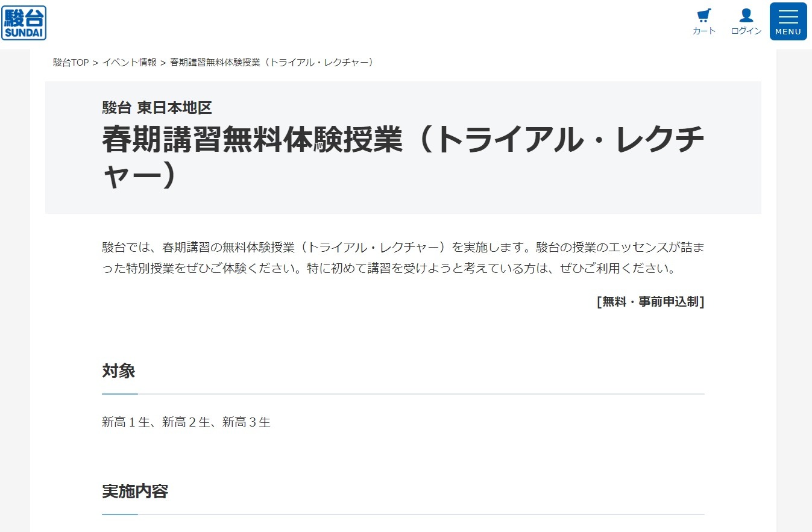Click the 対象 section heading
812x532 pixels.
(118, 371)
